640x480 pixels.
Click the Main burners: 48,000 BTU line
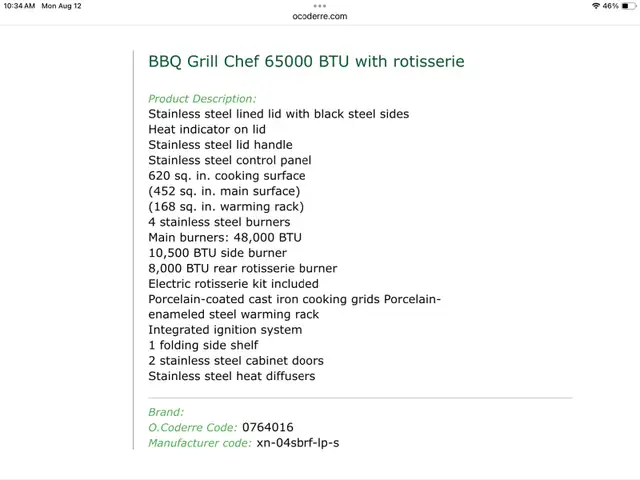pos(225,237)
